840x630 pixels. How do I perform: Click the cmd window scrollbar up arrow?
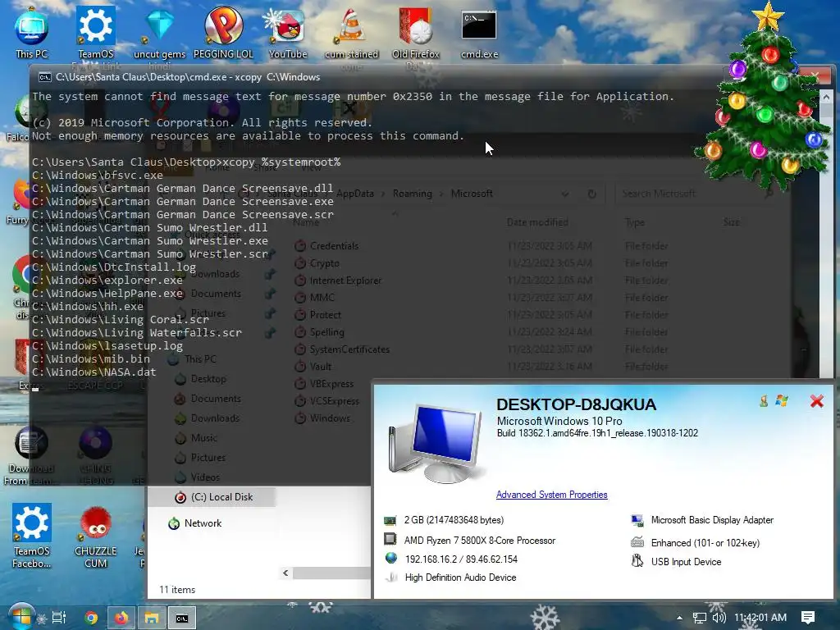(825, 98)
